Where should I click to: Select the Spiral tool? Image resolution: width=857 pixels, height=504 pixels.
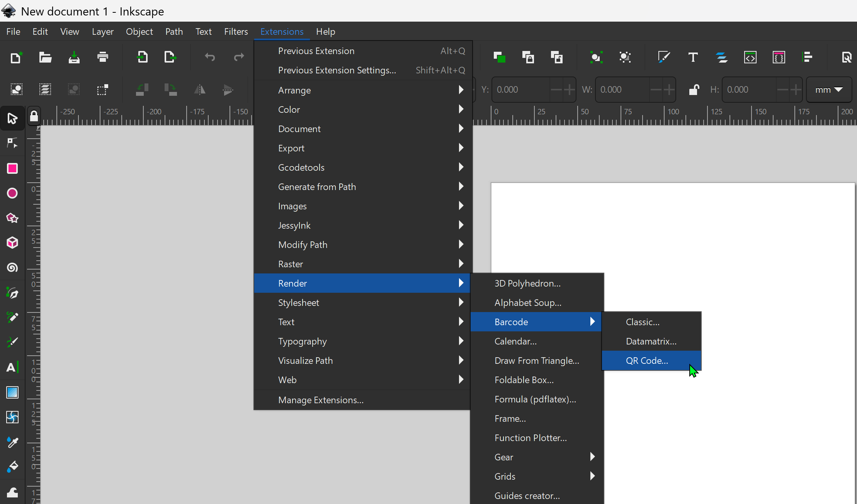coord(12,268)
